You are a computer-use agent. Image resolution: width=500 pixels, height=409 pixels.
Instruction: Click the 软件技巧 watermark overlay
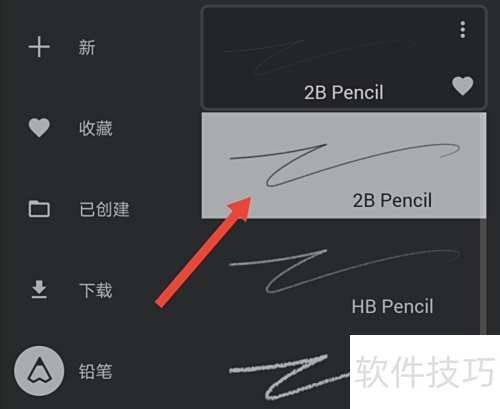coord(425,372)
